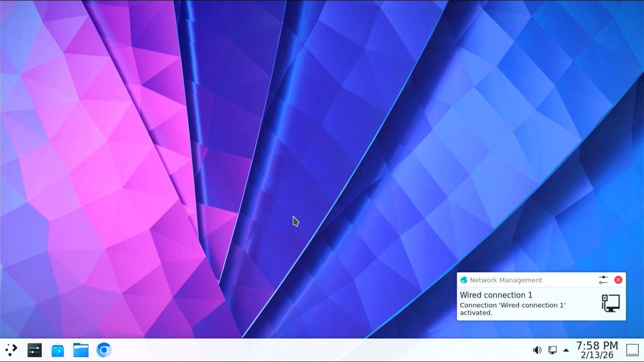Dismiss the Network Management notification
644x362 pixels.
(x=618, y=280)
